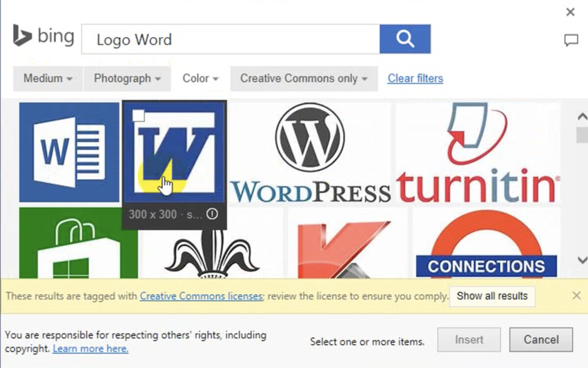Cancel the image search dialog
The width and height of the screenshot is (588, 368).
point(541,340)
